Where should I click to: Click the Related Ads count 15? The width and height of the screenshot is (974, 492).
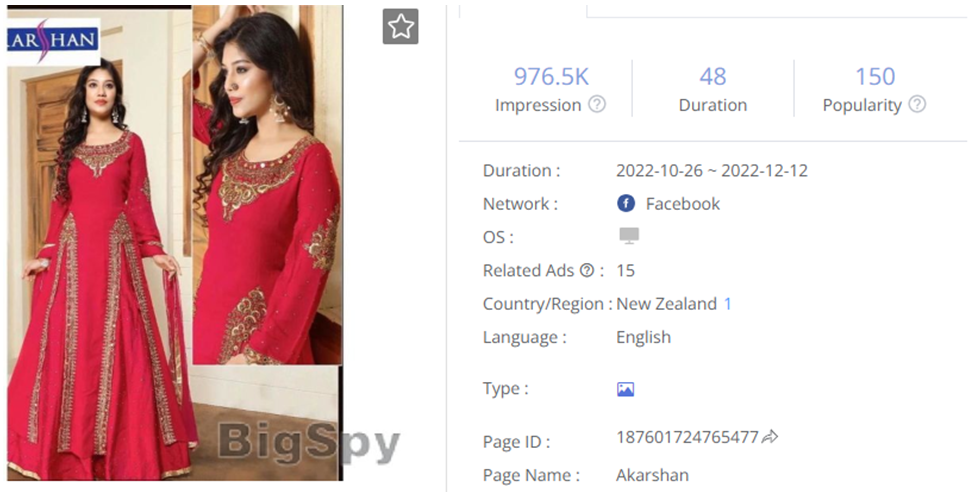coord(626,270)
